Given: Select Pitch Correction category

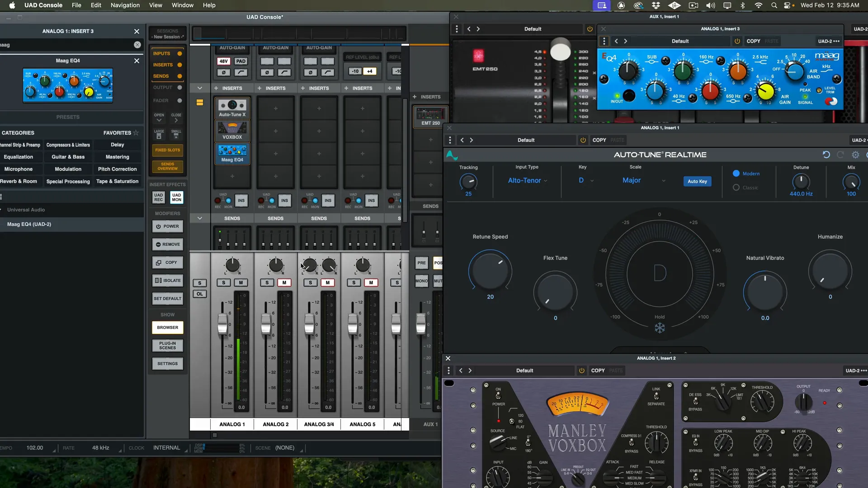Looking at the screenshot, I should [x=117, y=169].
